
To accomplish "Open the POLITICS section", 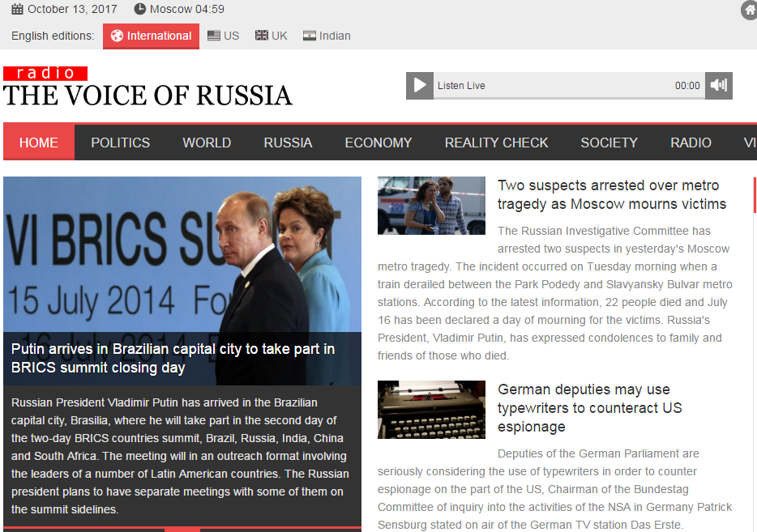I will coord(120,143).
